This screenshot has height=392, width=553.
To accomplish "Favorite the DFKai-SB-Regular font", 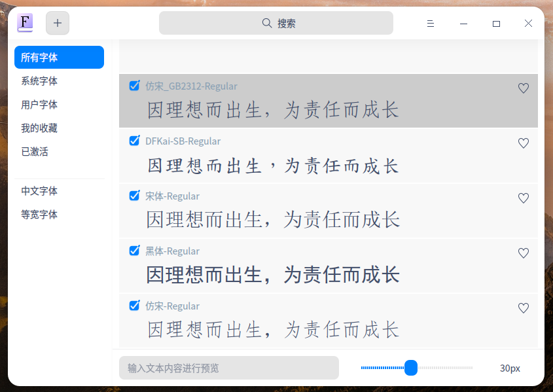I will pos(524,143).
